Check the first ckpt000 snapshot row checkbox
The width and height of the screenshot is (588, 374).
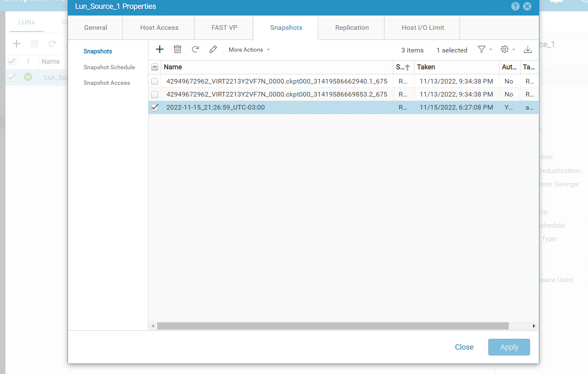pyautogui.click(x=155, y=81)
